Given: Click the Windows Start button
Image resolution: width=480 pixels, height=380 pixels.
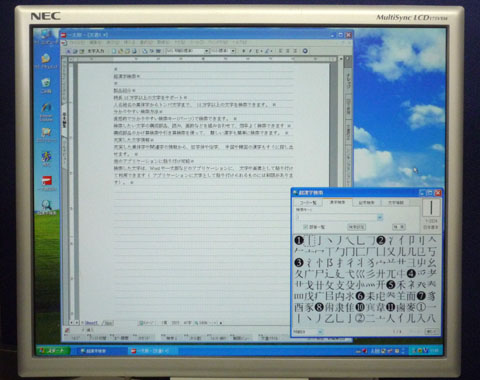Looking at the screenshot, I should 53,351.
